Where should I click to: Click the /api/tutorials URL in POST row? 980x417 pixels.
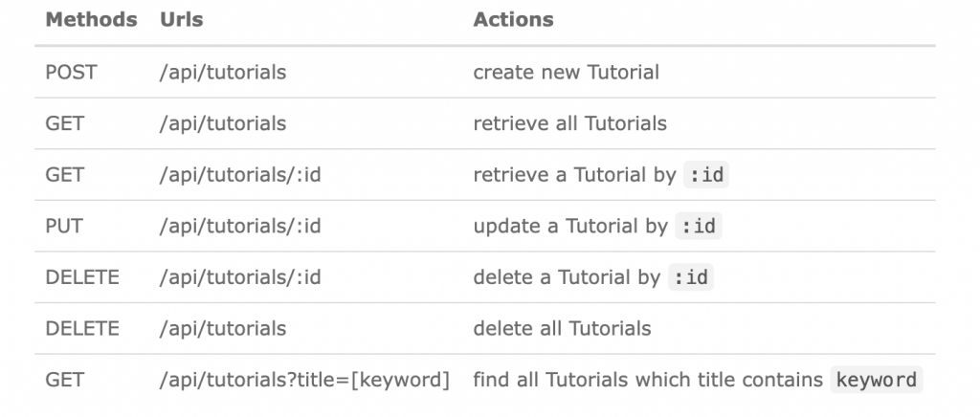point(223,73)
